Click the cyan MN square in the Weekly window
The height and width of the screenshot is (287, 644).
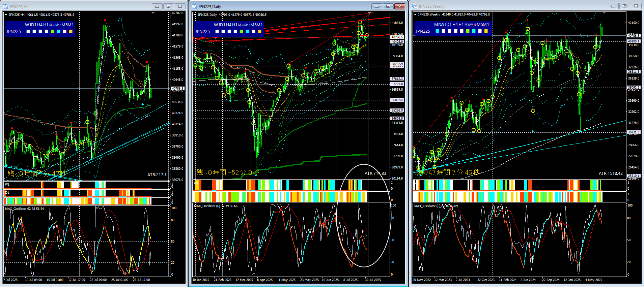(437, 31)
